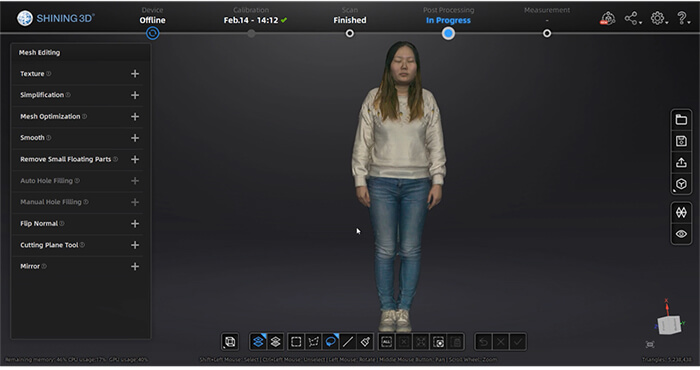Viewport: 700px width, 370px height.
Task: Open the settings gear dropdown
Action: click(658, 18)
